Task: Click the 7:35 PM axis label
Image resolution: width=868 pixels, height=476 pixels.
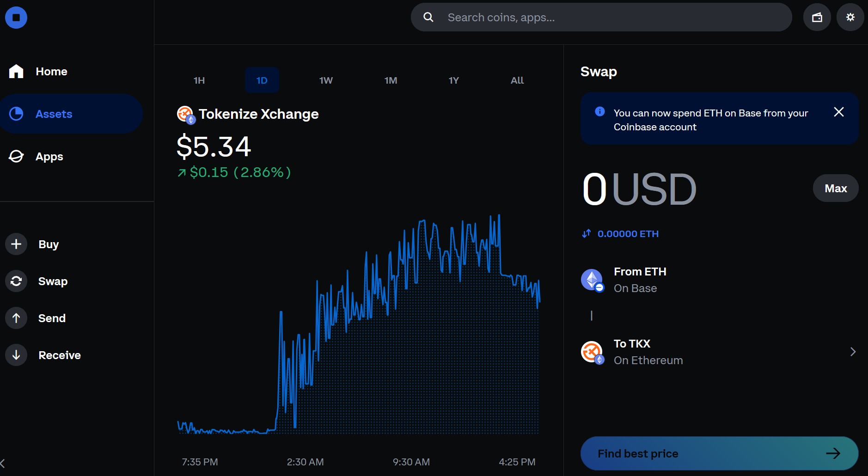Action: point(200,462)
